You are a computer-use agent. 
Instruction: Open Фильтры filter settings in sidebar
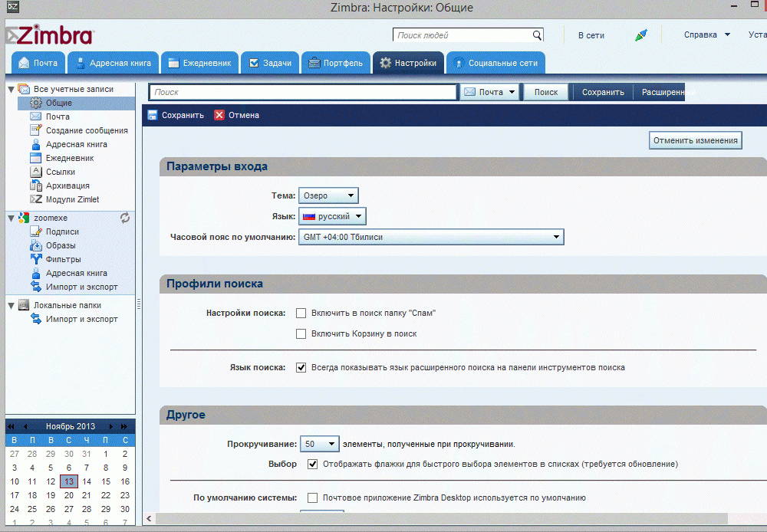tap(63, 259)
